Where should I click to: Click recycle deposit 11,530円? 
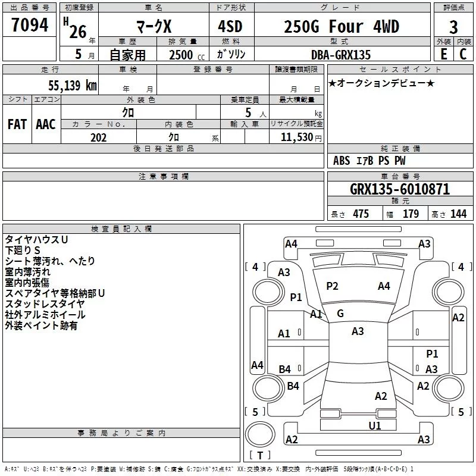pyautogui.click(x=301, y=137)
